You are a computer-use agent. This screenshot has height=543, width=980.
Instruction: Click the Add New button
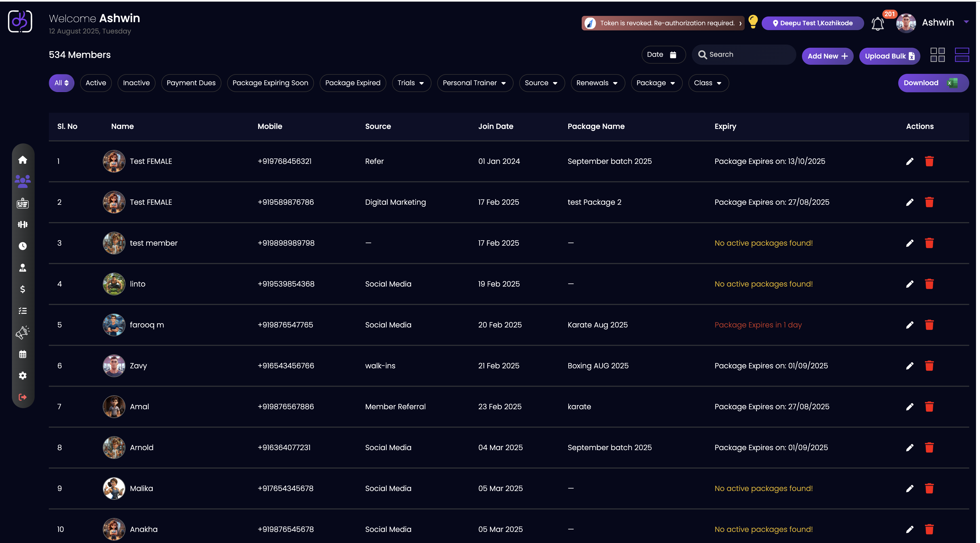(827, 56)
